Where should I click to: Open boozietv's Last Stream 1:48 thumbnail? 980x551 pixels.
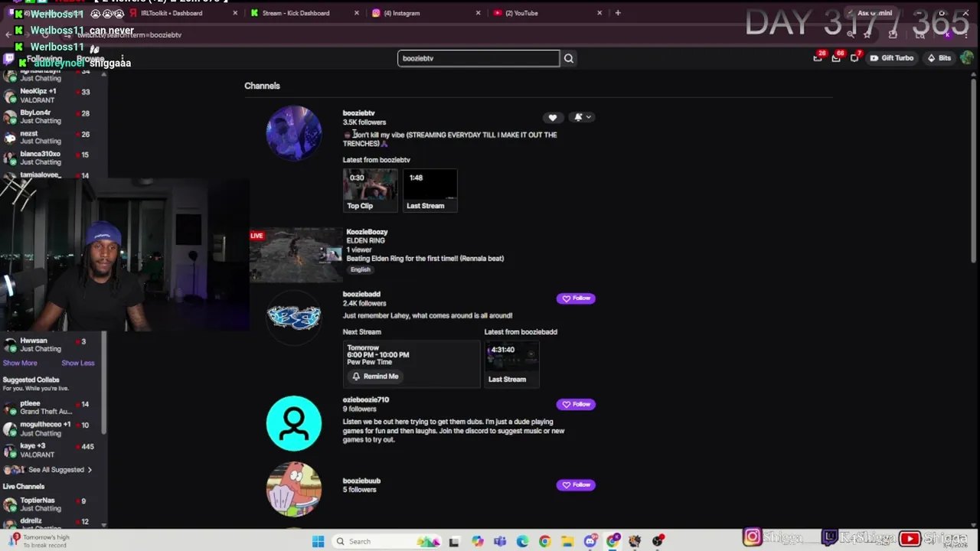coord(430,190)
